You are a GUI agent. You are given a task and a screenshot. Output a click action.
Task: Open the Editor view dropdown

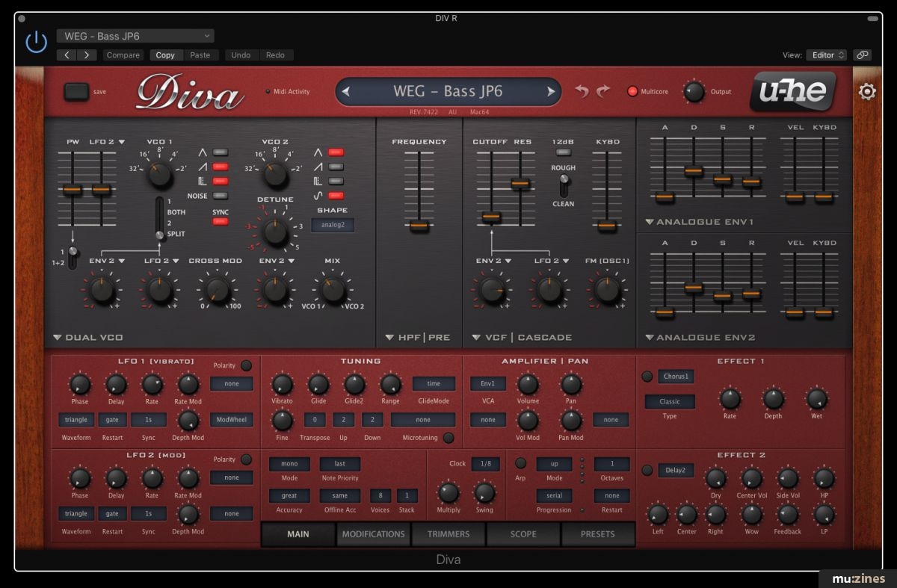tap(826, 55)
